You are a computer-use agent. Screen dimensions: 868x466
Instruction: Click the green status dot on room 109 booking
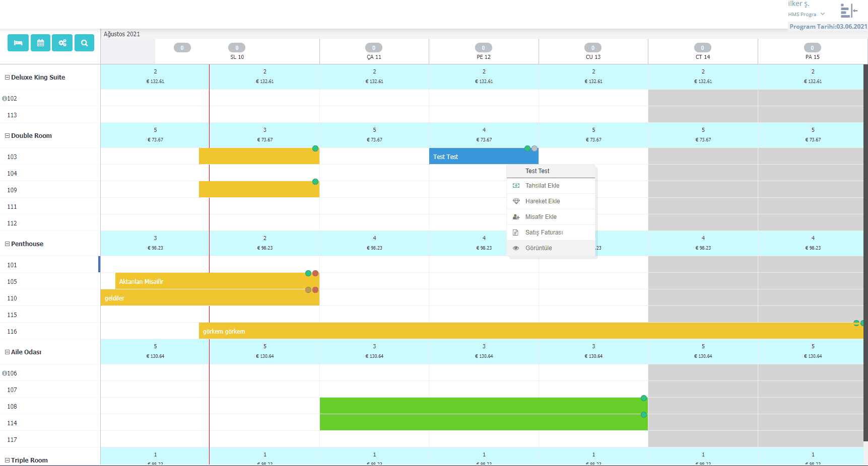[x=315, y=182]
